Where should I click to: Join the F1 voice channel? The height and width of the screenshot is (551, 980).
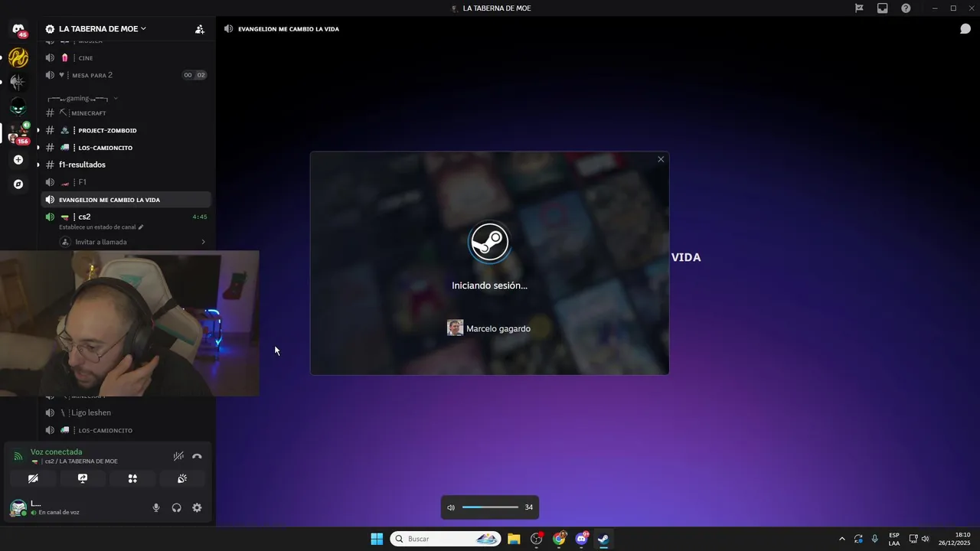pos(126,182)
